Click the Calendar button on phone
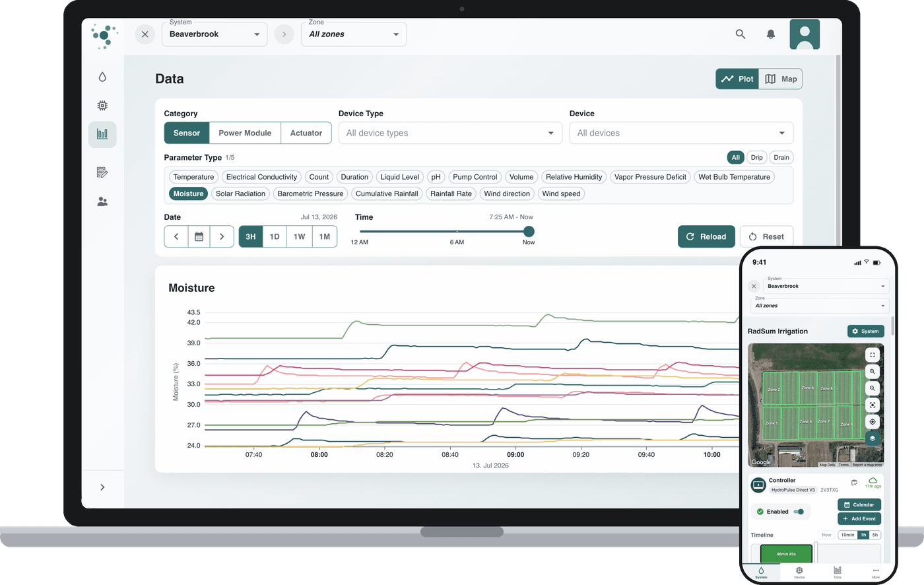Viewport: 924px width, 585px height. pyautogui.click(x=859, y=504)
